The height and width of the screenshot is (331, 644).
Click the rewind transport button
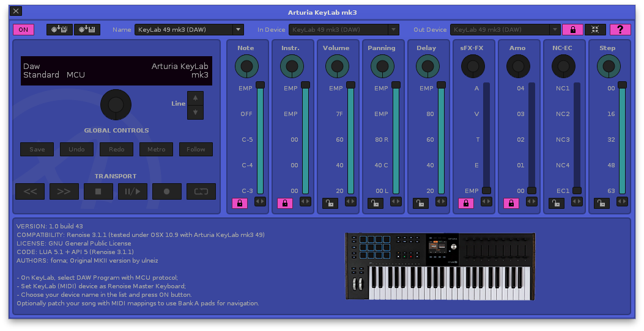coord(30,191)
